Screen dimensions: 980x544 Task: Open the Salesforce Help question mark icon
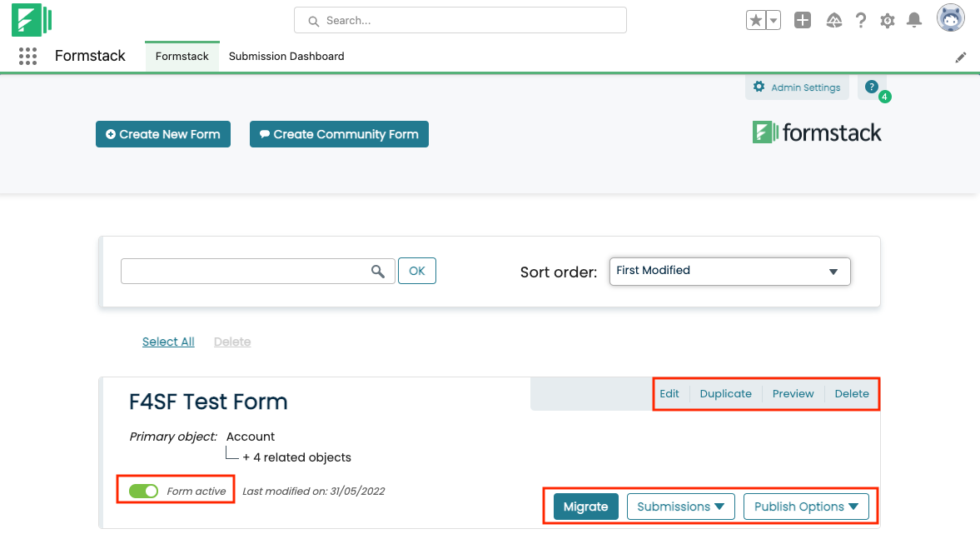point(861,21)
